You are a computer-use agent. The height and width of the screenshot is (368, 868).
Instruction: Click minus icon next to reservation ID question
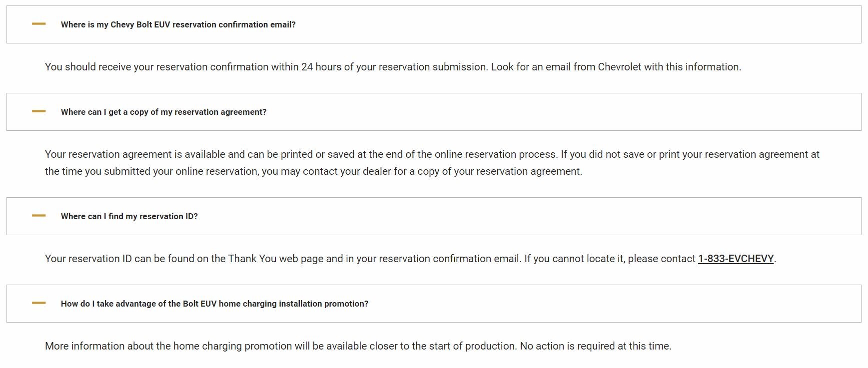(x=38, y=216)
